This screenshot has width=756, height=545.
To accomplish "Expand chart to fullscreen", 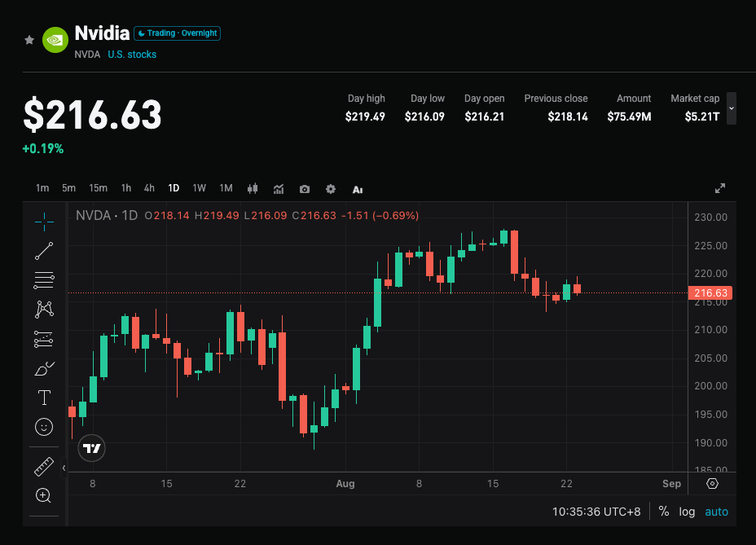I will (720, 188).
